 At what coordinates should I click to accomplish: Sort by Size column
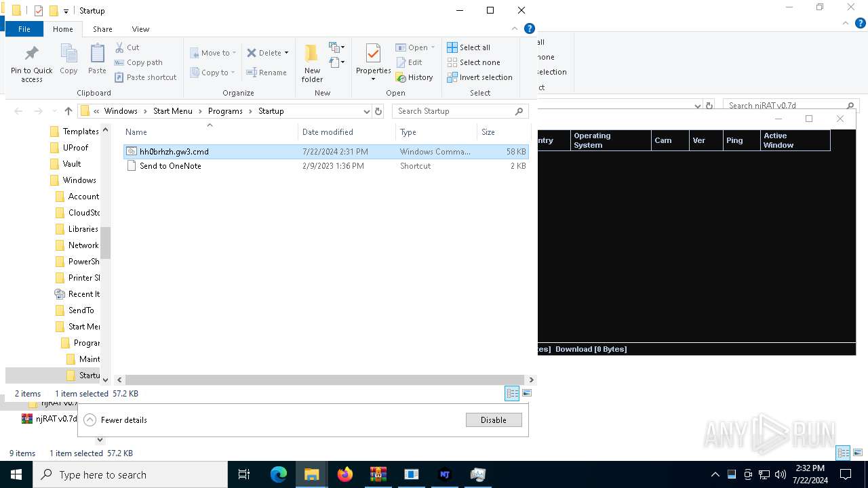point(502,132)
